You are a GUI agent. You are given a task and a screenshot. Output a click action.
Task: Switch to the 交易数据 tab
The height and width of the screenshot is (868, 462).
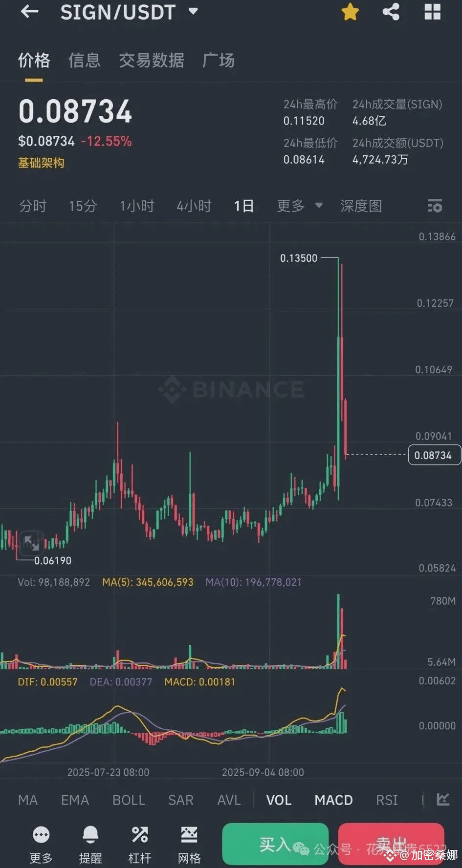click(152, 61)
